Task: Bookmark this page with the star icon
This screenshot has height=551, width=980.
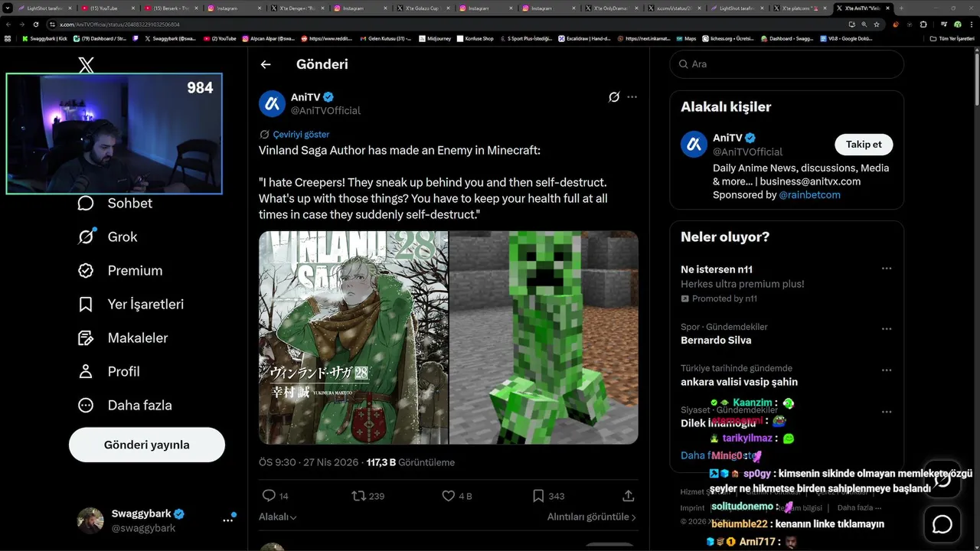Action: (x=876, y=24)
